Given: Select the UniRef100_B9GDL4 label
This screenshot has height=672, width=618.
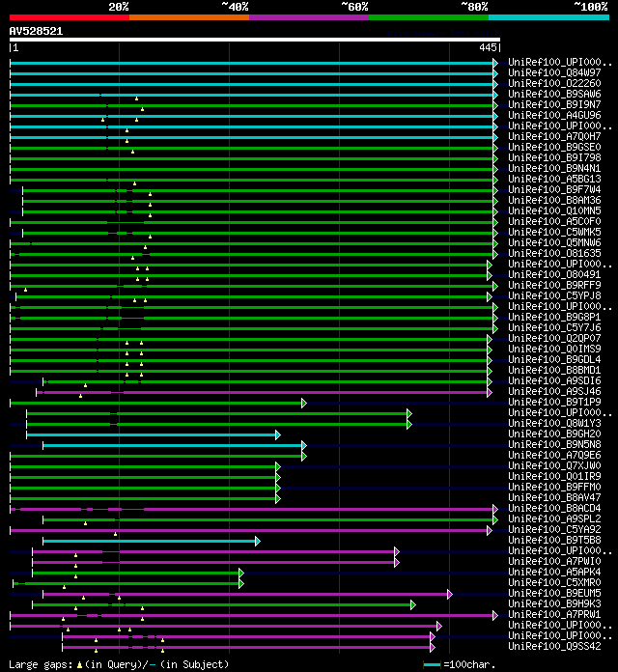Looking at the screenshot, I should pyautogui.click(x=554, y=359).
